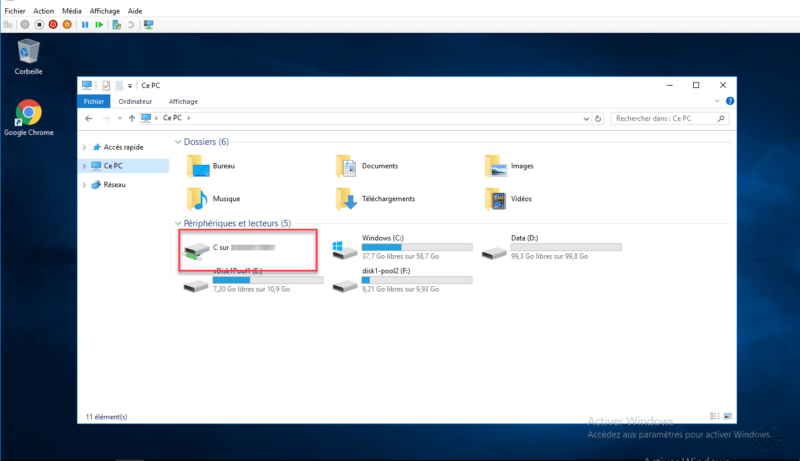Go back using the Back arrow
The height and width of the screenshot is (461, 800).
89,118
